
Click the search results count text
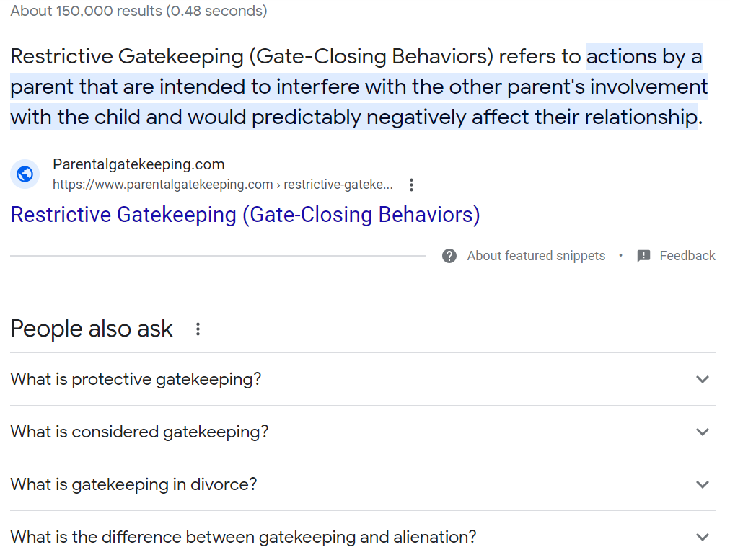click(137, 11)
